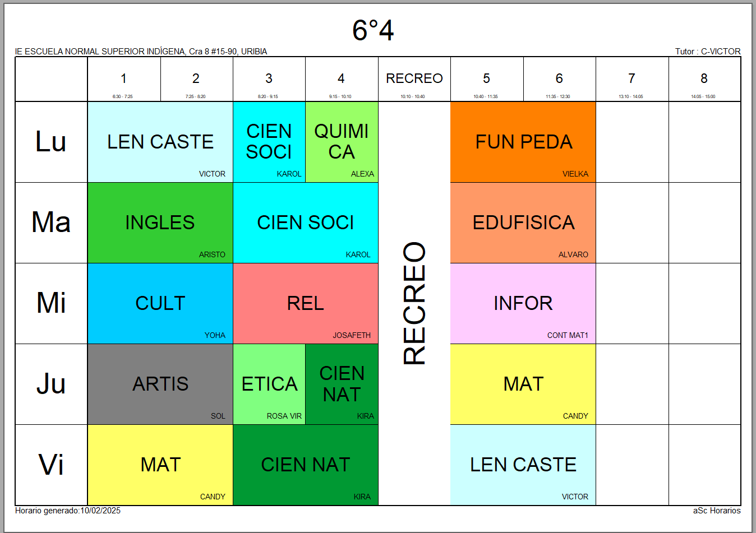756x533 pixels.
Task: Select Friday's wide CIEN NAT block
Action: 306,465
